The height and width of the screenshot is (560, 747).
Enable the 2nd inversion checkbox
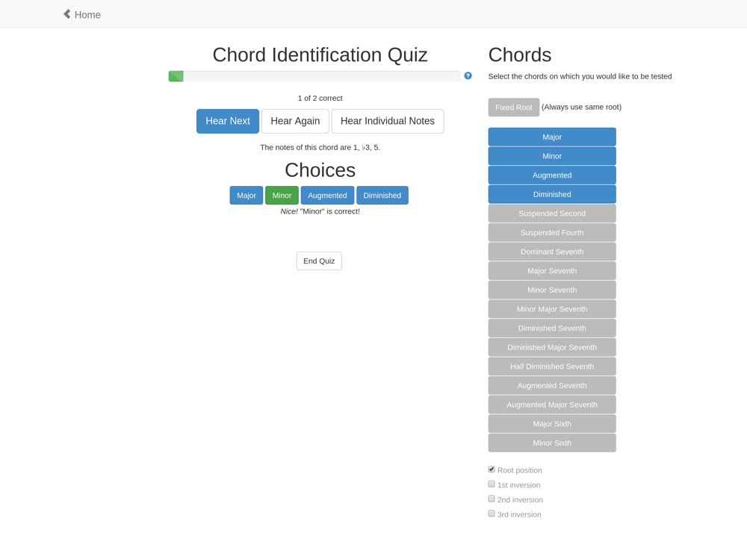492,499
